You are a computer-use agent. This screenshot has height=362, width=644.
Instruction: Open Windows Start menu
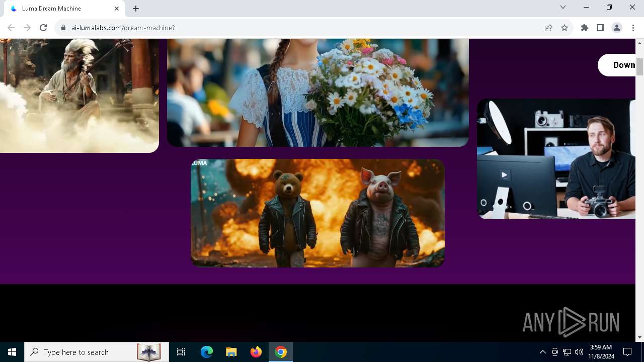coord(12,352)
